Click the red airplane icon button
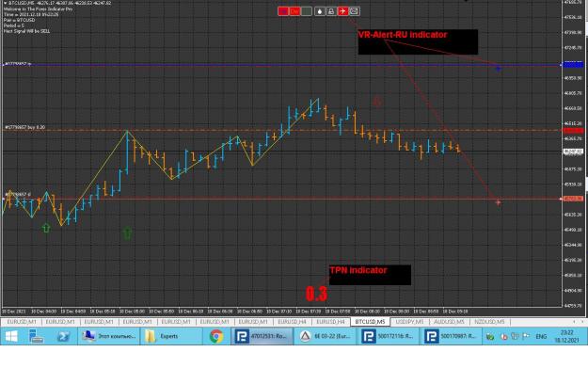 click(342, 11)
